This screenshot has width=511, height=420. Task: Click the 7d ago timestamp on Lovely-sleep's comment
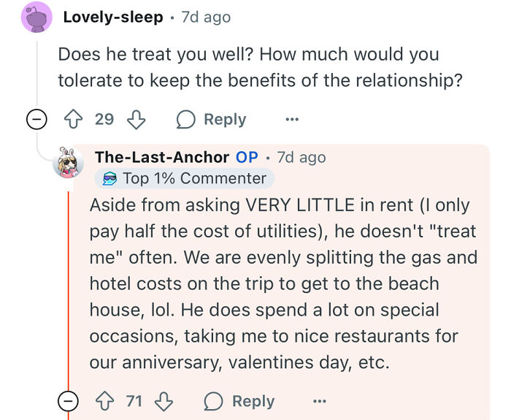click(x=207, y=17)
